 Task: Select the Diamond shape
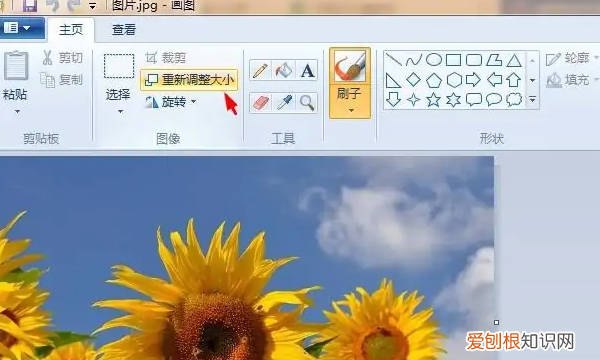(414, 80)
